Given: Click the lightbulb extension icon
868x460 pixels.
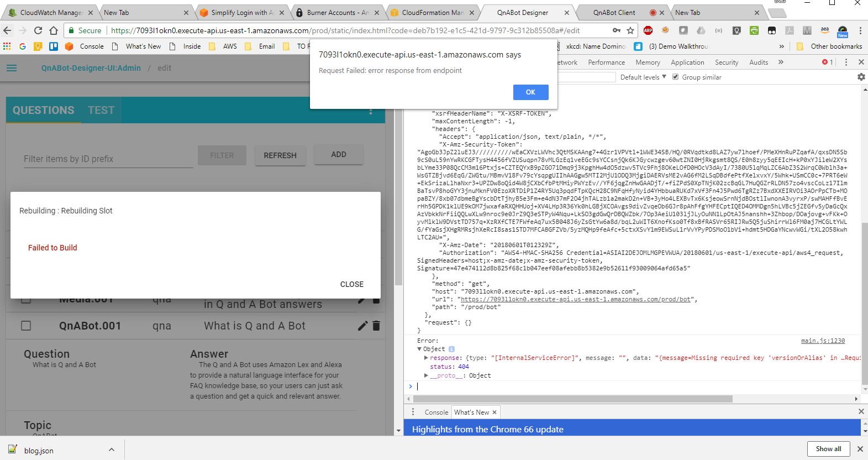Looking at the screenshot, I should 737,30.
